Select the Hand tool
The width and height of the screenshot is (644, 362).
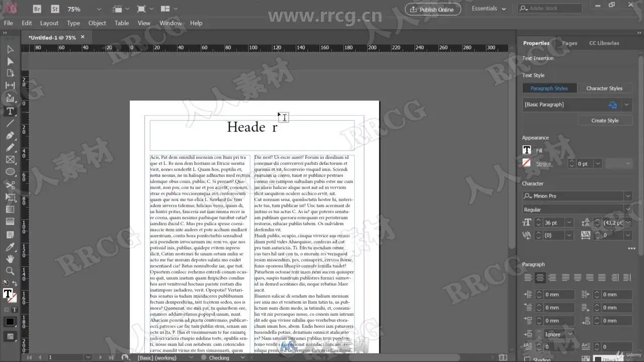point(10,259)
